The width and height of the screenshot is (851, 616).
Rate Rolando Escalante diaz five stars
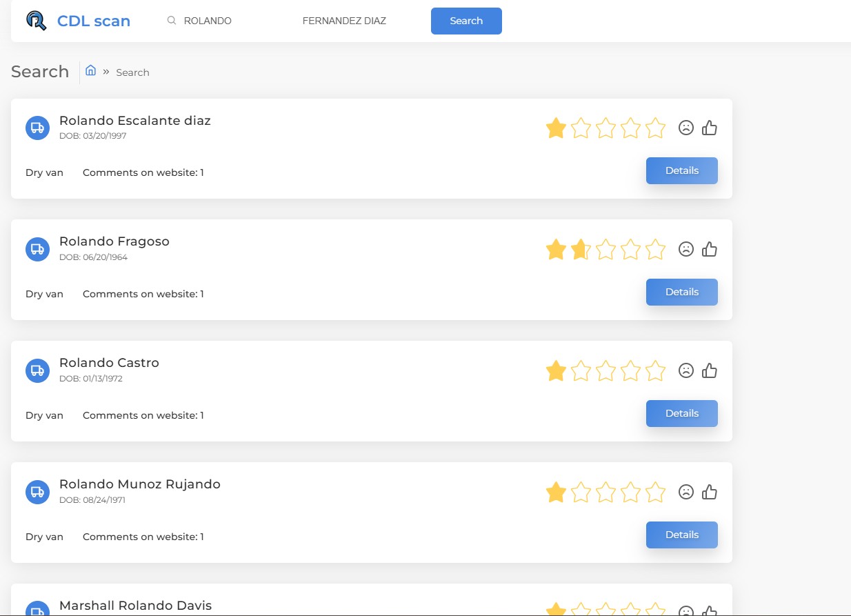pyautogui.click(x=655, y=128)
